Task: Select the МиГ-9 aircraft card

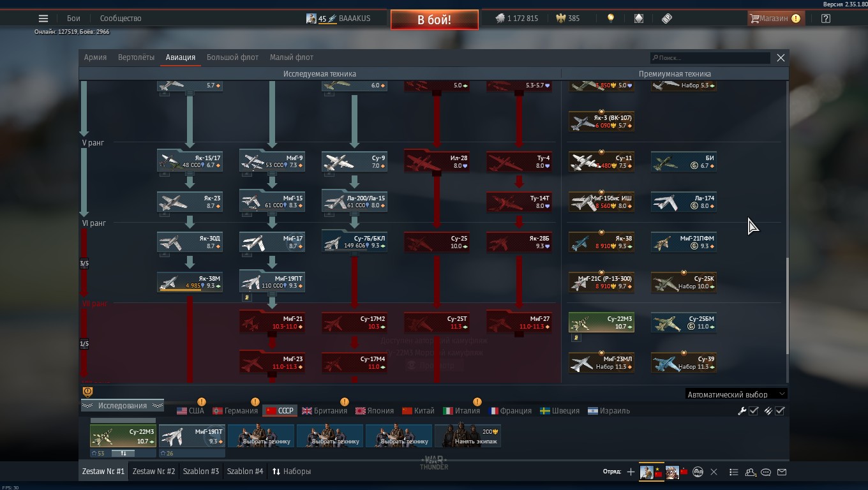Action: pyautogui.click(x=272, y=161)
